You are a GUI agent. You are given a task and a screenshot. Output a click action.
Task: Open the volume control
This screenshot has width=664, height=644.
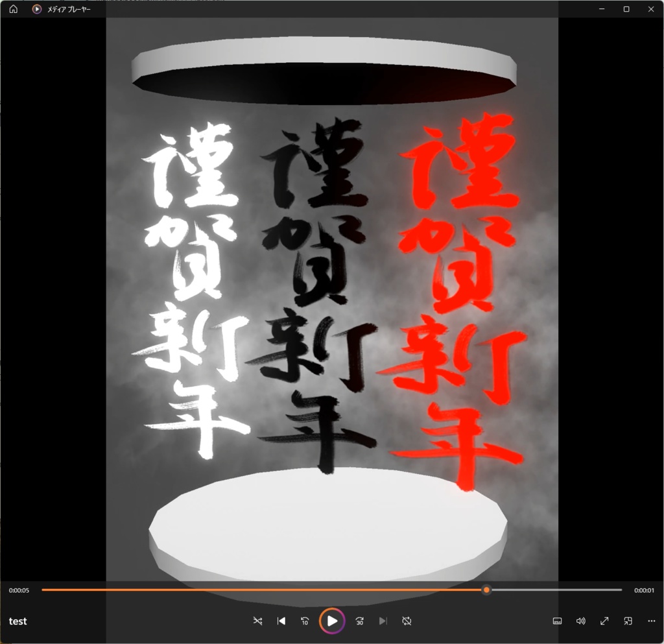pos(580,621)
